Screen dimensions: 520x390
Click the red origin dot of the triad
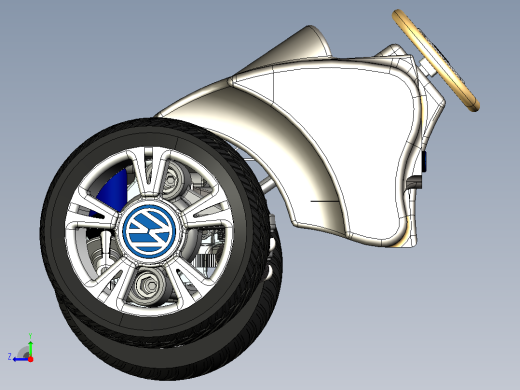(31, 359)
